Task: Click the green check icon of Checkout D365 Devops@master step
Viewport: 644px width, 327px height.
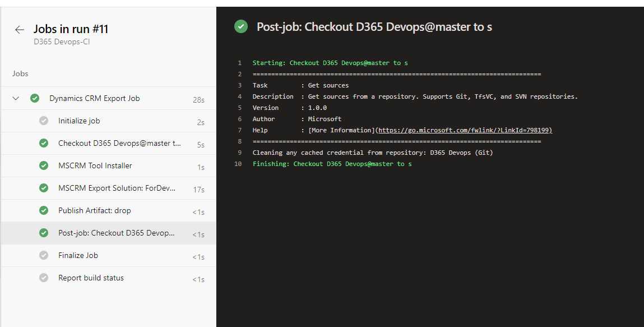Action: pos(44,144)
